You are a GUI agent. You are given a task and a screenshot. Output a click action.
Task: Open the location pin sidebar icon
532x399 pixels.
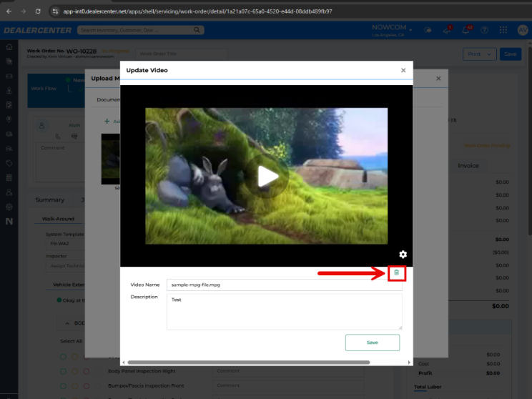(x=9, y=119)
